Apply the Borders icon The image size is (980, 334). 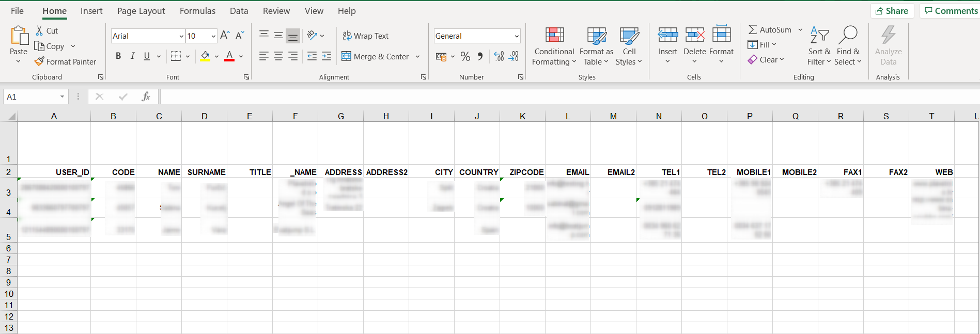coord(176,56)
